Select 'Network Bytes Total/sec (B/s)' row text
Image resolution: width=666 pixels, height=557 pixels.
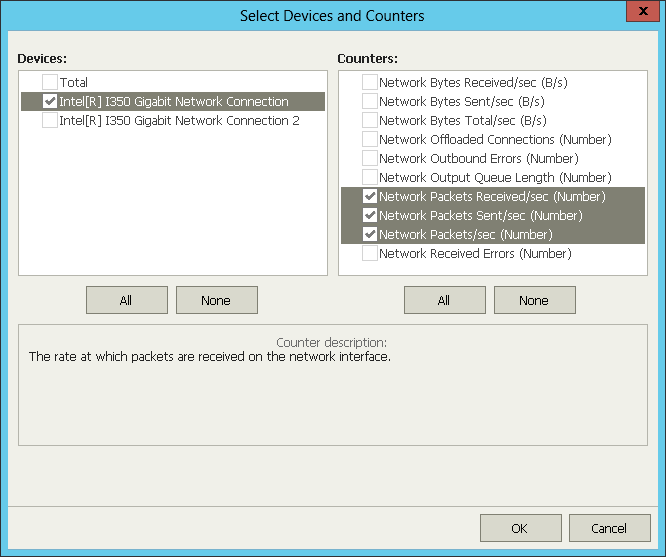pos(463,121)
